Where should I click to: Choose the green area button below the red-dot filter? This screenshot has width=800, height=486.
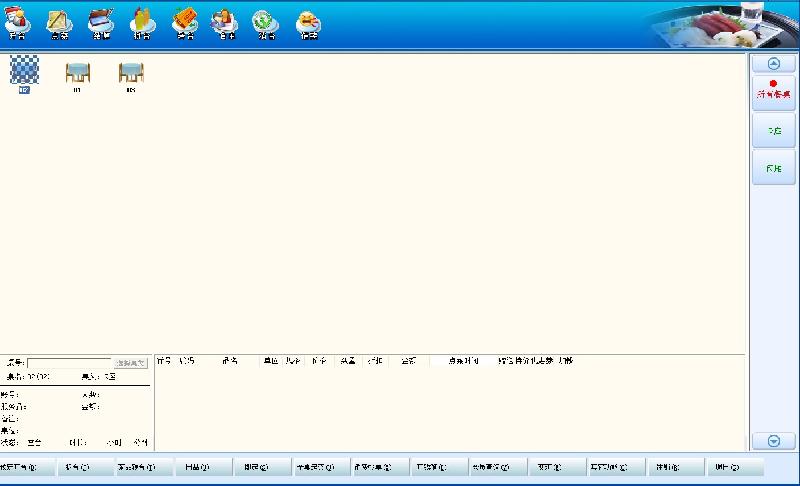(773, 131)
